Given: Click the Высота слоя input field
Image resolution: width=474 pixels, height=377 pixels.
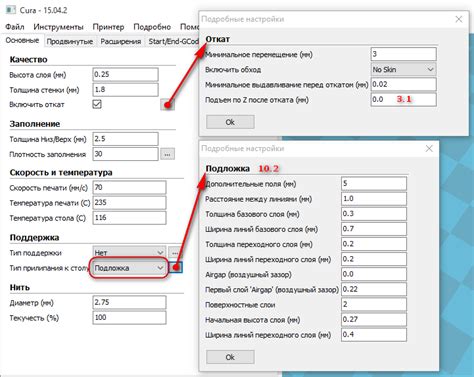Looking at the screenshot, I should [x=125, y=75].
